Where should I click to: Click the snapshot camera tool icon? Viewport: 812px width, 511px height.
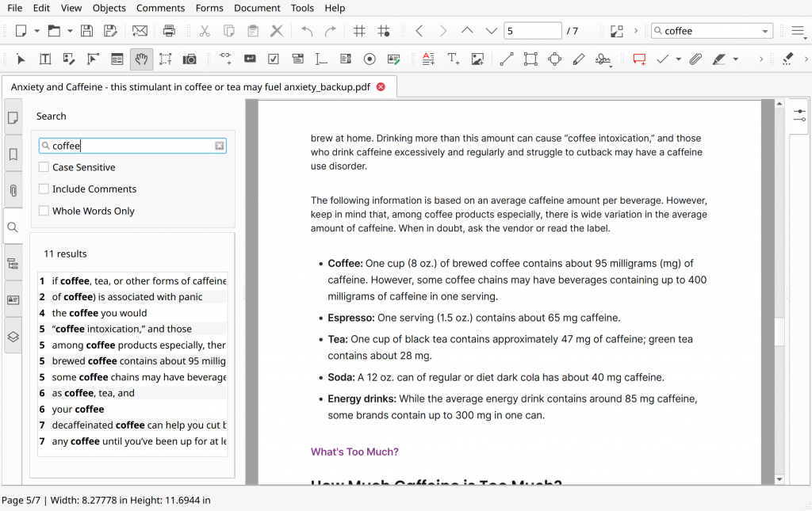190,59
